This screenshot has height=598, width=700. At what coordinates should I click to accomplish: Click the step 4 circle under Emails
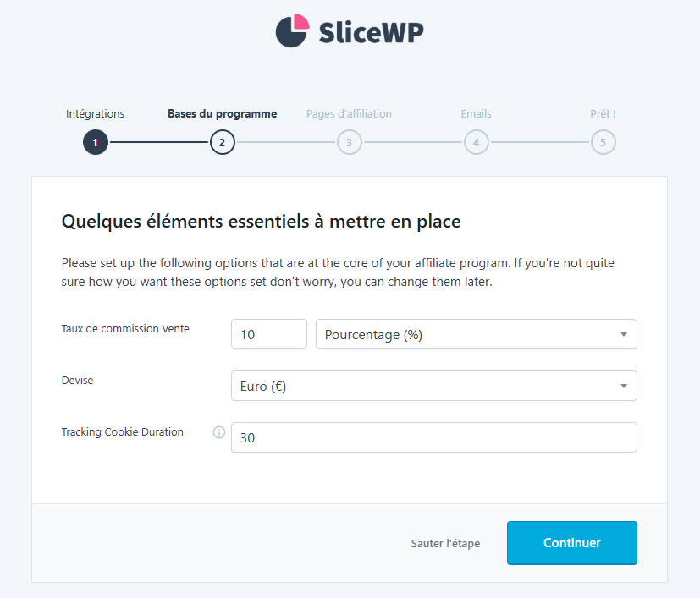pos(476,142)
